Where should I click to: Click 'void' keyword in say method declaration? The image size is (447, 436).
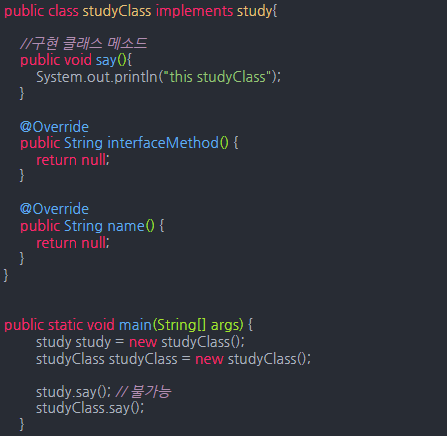(x=78, y=61)
